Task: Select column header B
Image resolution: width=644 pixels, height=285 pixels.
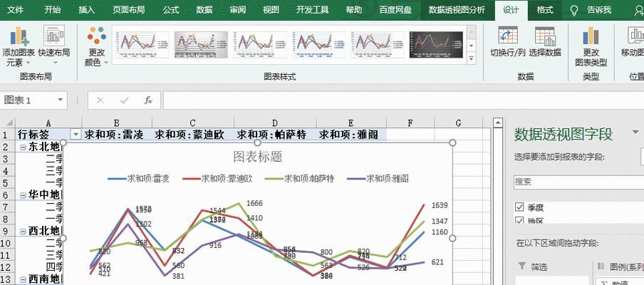Action: coord(117,123)
